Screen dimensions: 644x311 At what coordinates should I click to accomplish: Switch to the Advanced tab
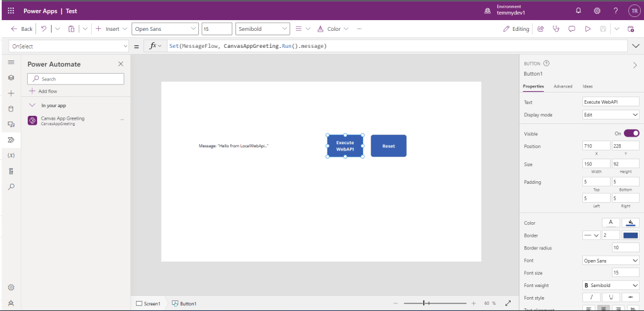click(x=563, y=86)
